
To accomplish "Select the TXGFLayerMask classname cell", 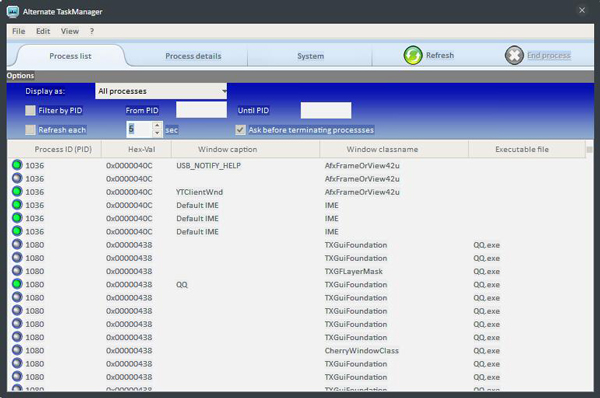I will [354, 271].
